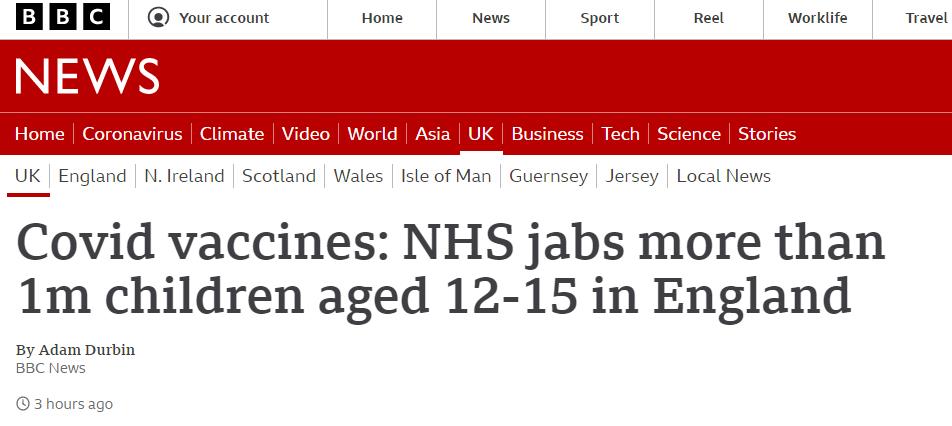
Task: Select Sport in top navigation
Action: tap(600, 18)
